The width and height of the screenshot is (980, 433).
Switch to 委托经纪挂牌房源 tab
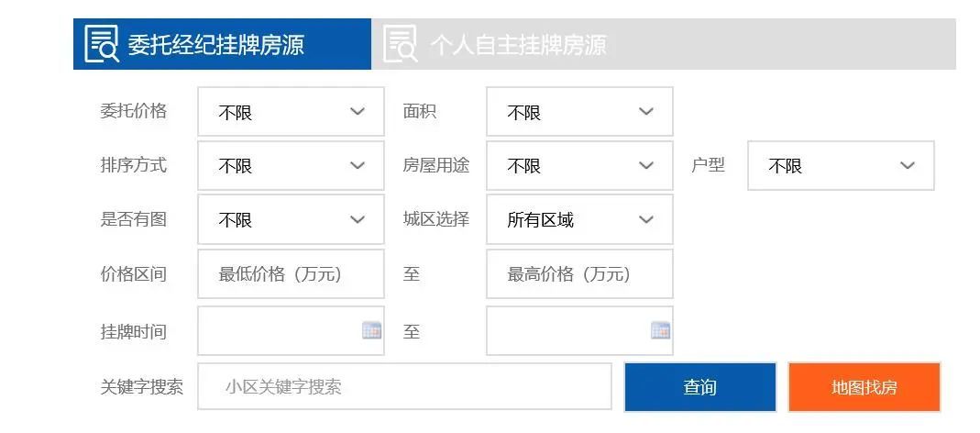[x=216, y=44]
